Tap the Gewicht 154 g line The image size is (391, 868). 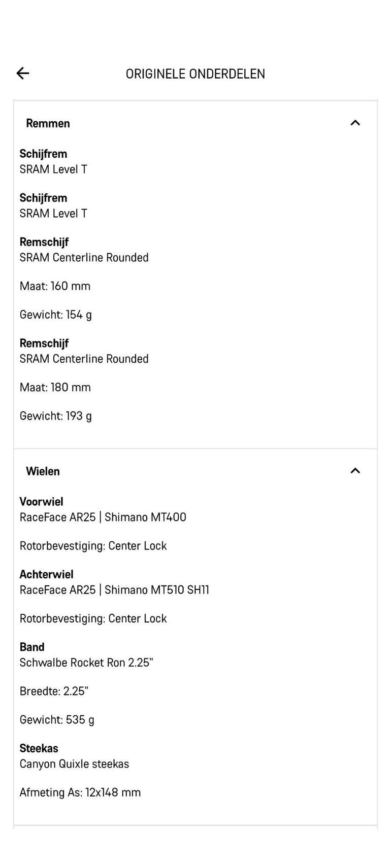tap(56, 315)
